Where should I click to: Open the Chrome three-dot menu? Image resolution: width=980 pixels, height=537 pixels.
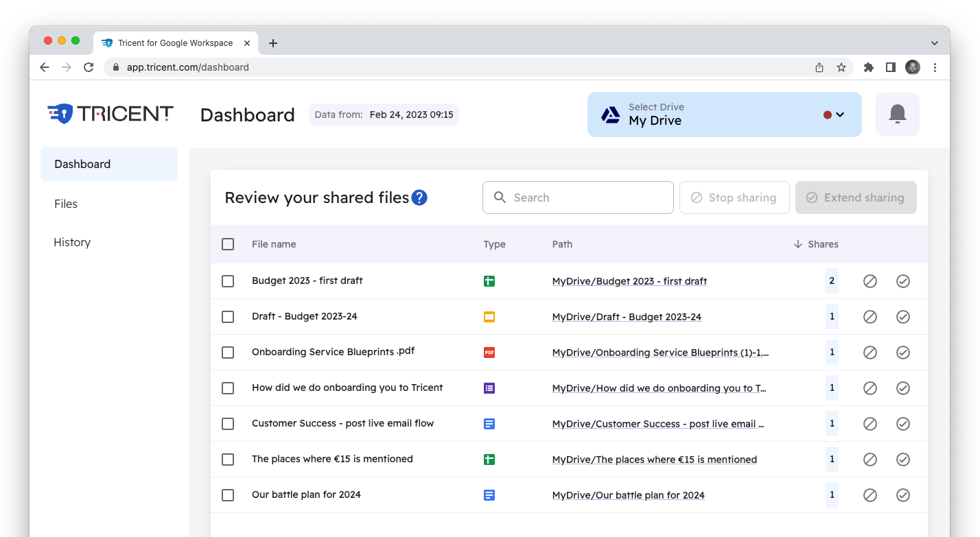[935, 67]
